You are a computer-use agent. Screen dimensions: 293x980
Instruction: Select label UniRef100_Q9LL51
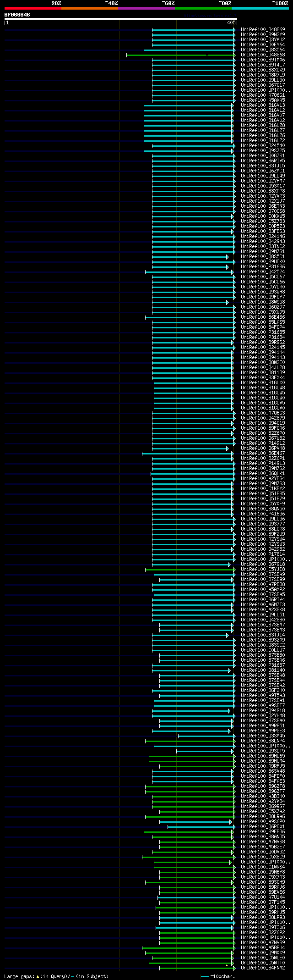pyautogui.click(x=263, y=615)
